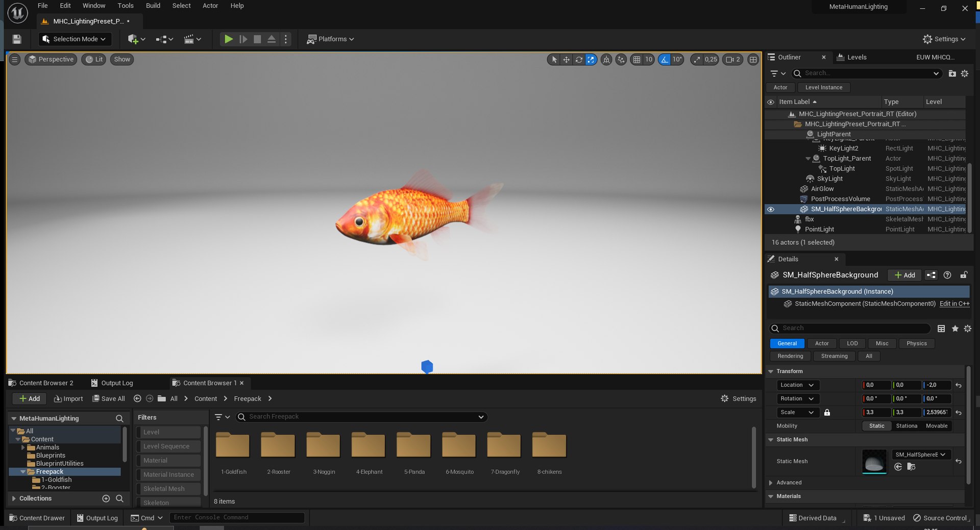This screenshot has height=530, width=980.
Task: Set Mobility to Static
Action: click(876, 426)
